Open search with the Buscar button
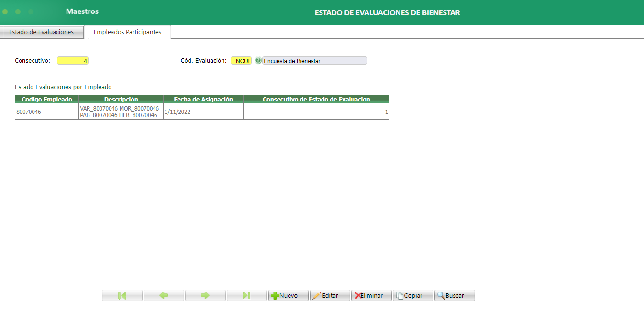 point(455,295)
